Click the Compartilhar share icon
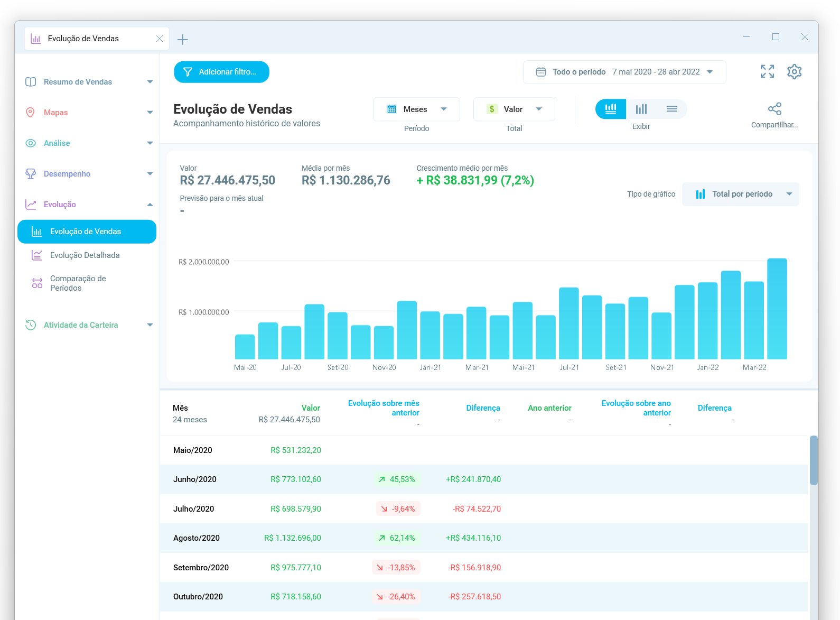Image resolution: width=840 pixels, height=620 pixels. click(774, 109)
